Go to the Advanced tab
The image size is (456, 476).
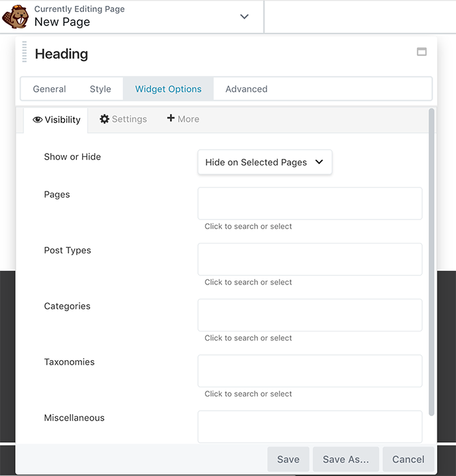246,89
